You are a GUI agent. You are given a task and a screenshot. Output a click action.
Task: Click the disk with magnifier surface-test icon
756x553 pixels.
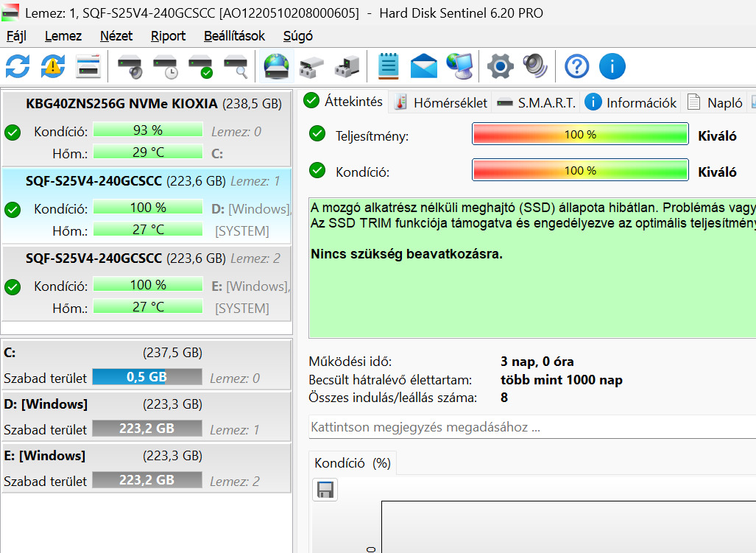tap(236, 66)
